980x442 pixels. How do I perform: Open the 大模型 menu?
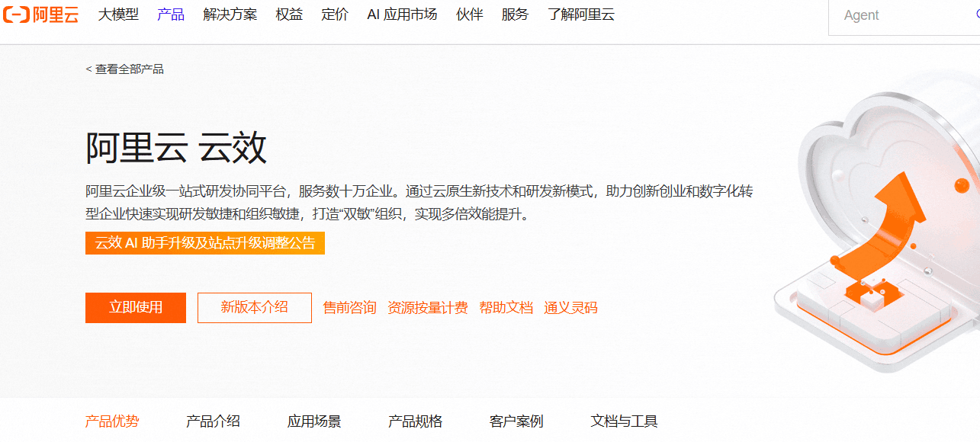point(118,14)
